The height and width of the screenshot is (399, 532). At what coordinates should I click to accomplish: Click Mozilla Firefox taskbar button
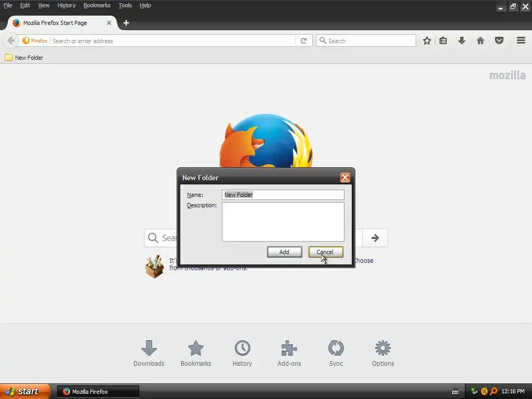(x=98, y=392)
